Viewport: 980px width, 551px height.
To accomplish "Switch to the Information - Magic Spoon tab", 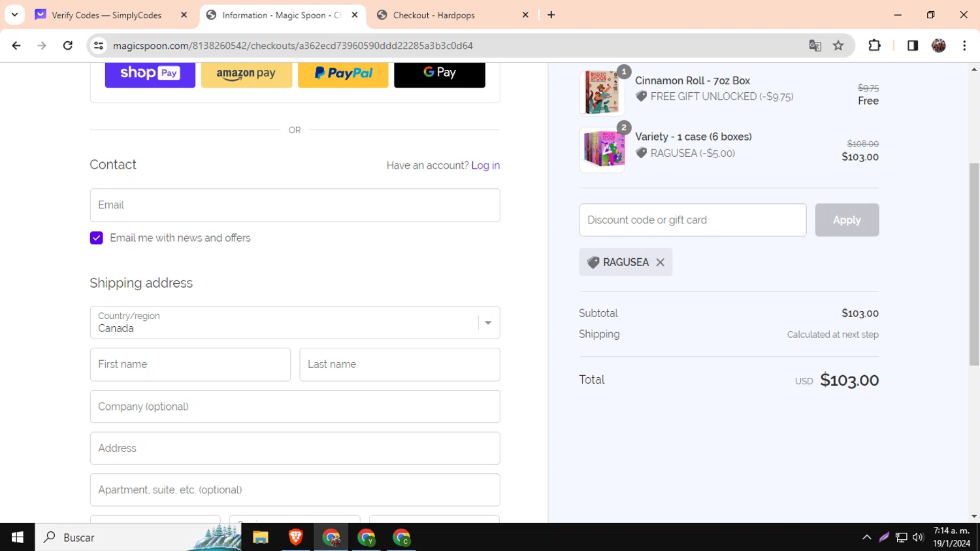I will click(282, 15).
